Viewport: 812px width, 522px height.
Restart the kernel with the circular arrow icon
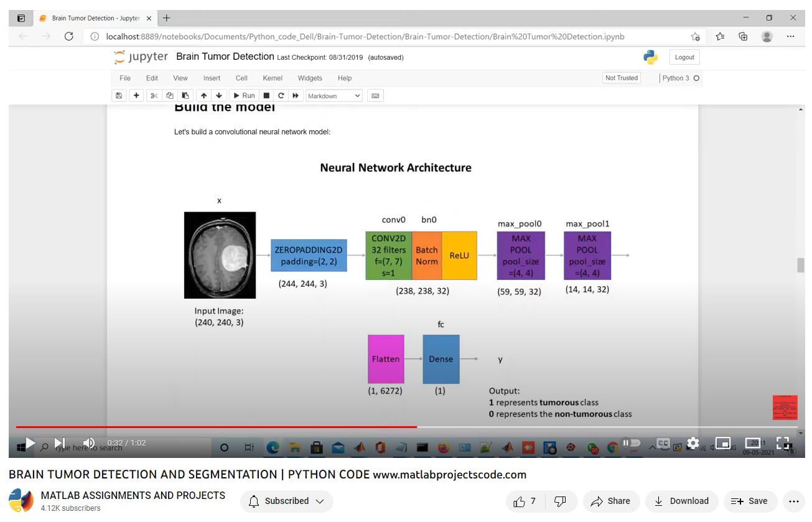tap(281, 96)
